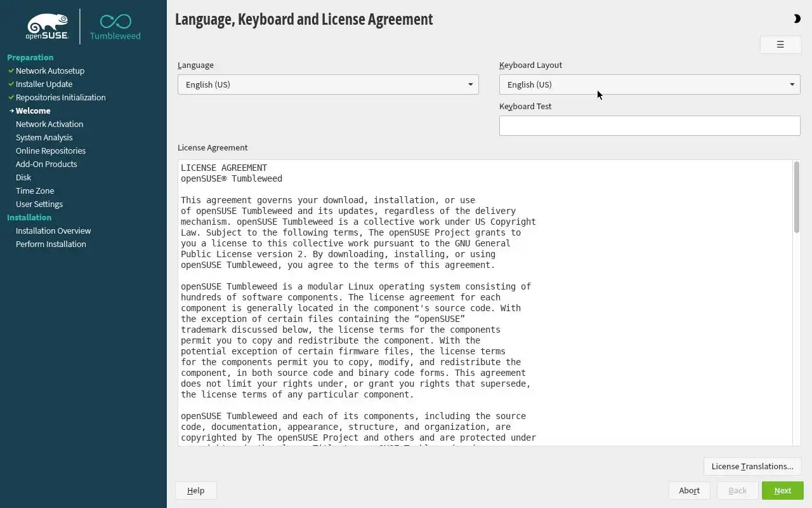Select Repositories Initialization sidebar step
The image size is (812, 508).
pos(61,97)
